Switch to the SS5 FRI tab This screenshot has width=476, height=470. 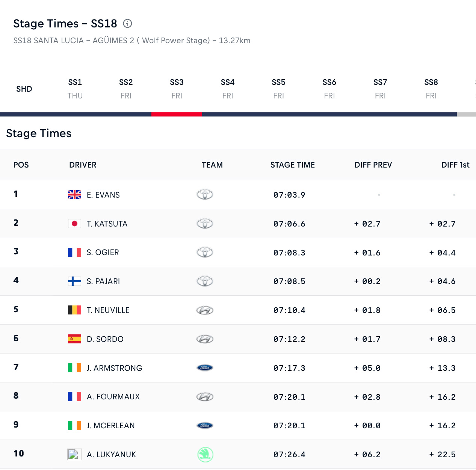tap(278, 89)
